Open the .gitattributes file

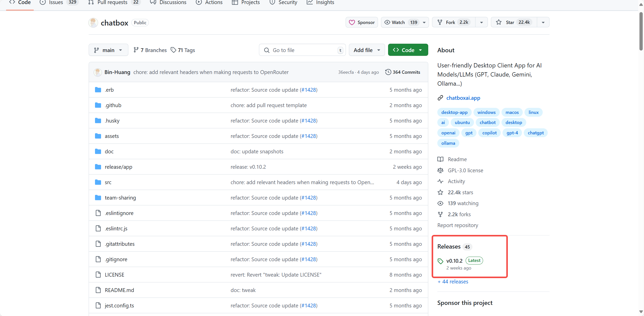[x=120, y=244]
